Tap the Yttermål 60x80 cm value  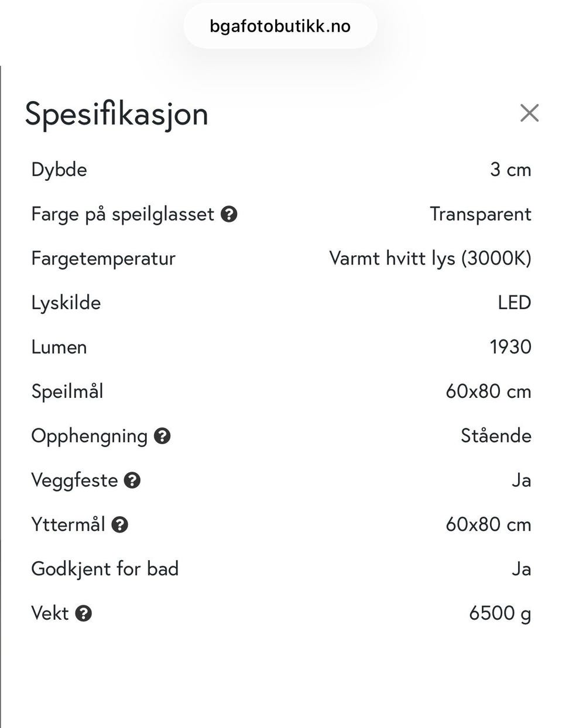[x=488, y=524]
